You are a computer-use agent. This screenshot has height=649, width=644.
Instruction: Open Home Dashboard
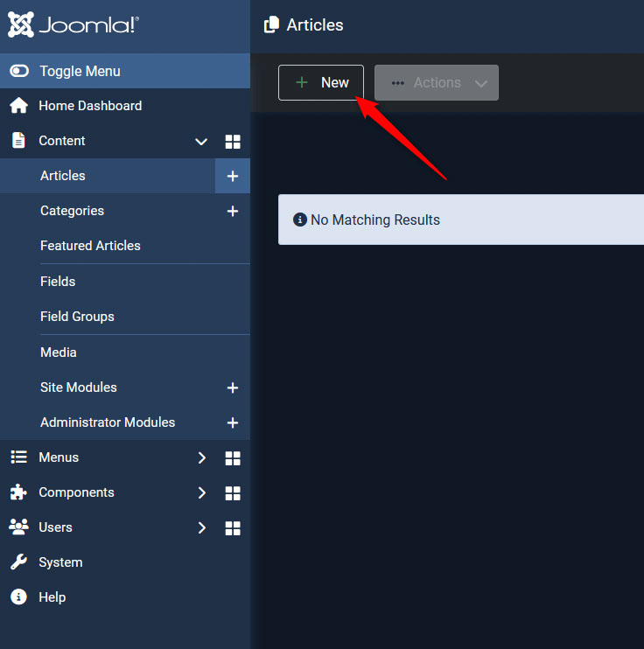tap(90, 106)
